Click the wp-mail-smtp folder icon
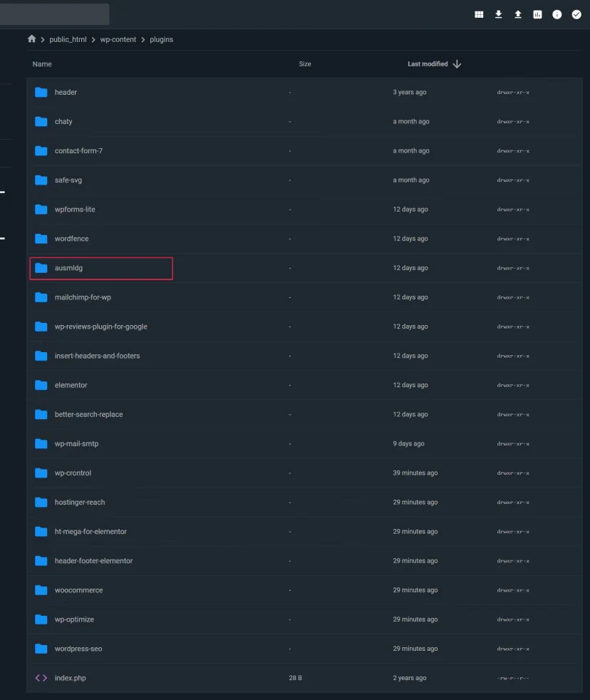 click(x=41, y=444)
